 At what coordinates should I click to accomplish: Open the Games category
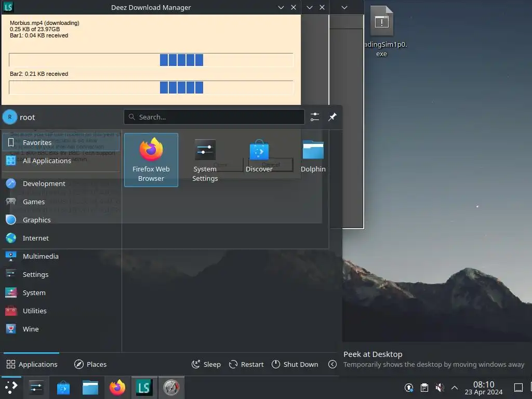pos(61,202)
